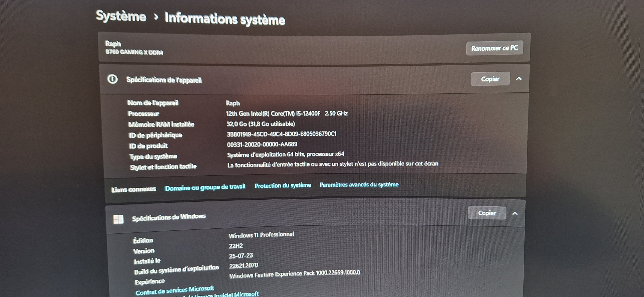Select the ID de périphérique value 3BB01919
Screen dimensions: 644x297
pyautogui.click(x=281, y=134)
